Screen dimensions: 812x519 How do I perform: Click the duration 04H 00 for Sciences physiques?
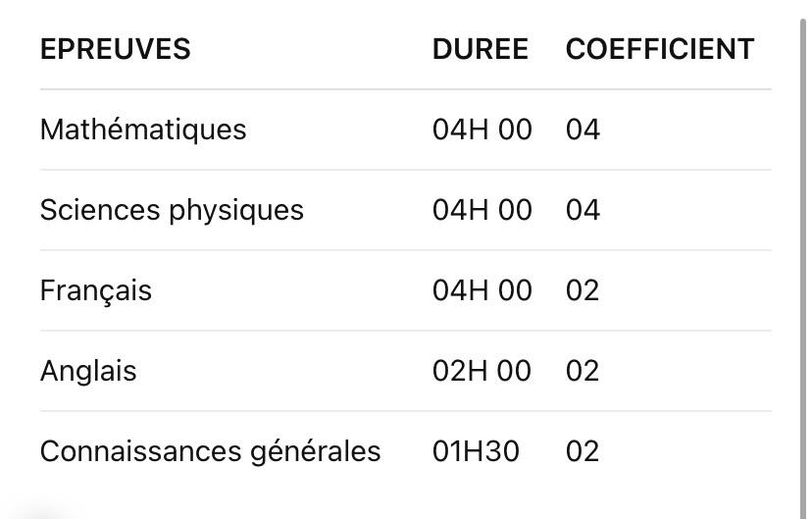coord(482,210)
